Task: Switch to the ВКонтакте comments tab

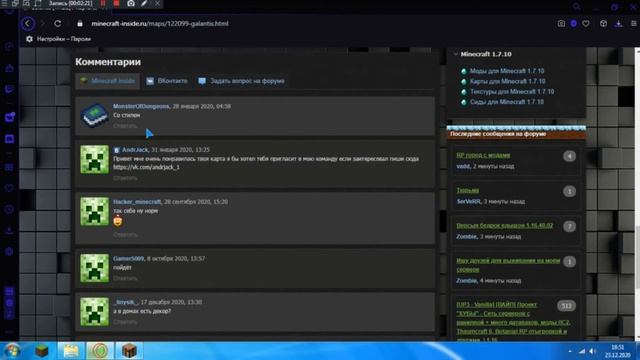Action: pyautogui.click(x=167, y=81)
